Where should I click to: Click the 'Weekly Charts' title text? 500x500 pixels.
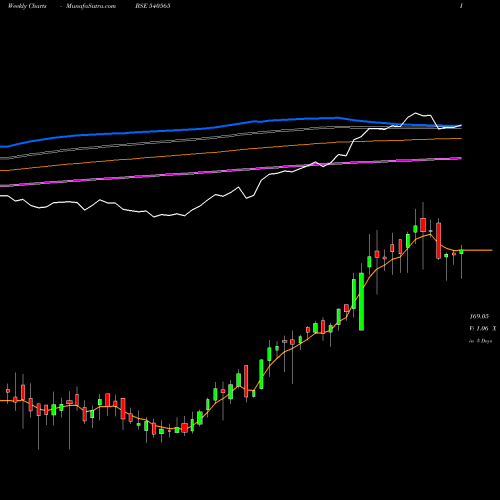[x=27, y=6]
